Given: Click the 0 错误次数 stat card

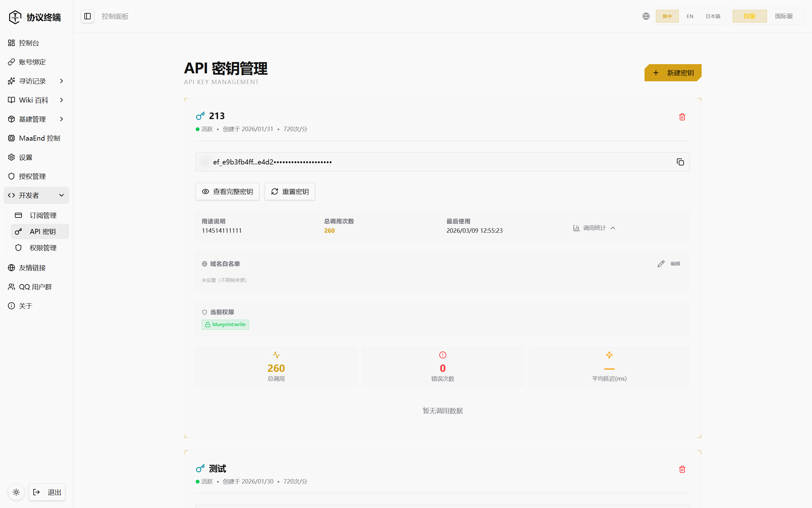Looking at the screenshot, I should (442, 367).
